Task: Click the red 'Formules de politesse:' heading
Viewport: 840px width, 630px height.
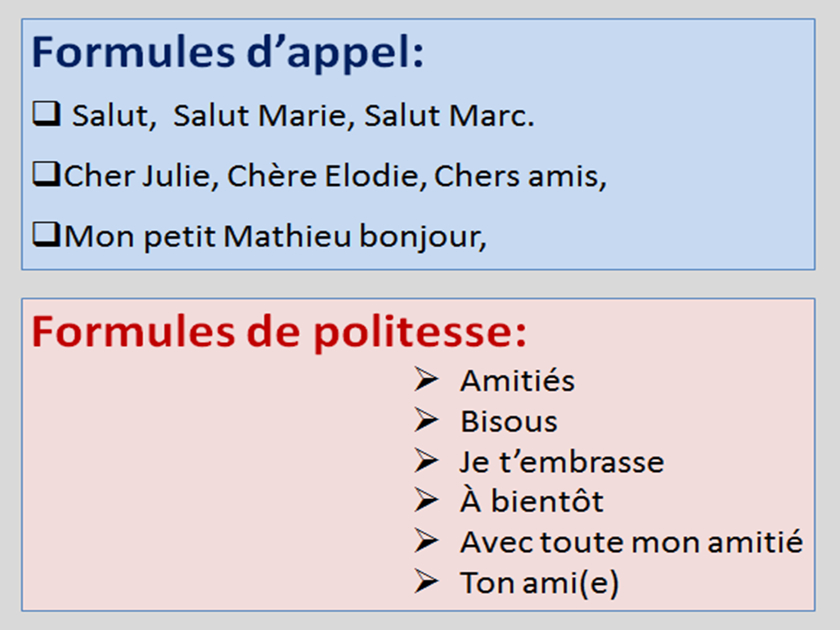Action: 279,333
